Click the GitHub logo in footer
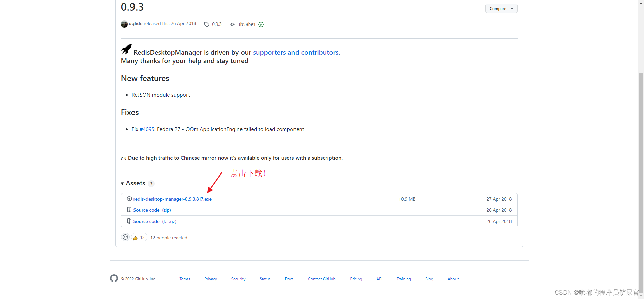Screen dimensions: 644x299 pos(114,278)
